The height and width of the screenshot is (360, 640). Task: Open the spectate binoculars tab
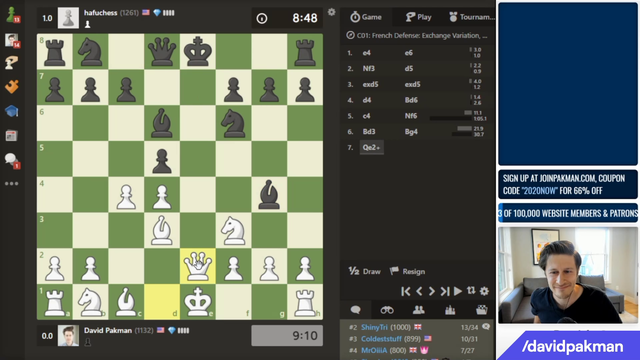387,310
